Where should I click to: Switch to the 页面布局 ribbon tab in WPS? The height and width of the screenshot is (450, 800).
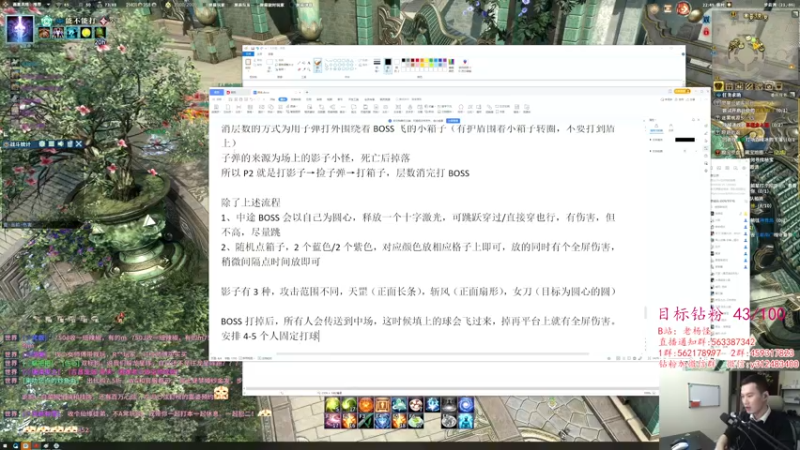[296, 99]
